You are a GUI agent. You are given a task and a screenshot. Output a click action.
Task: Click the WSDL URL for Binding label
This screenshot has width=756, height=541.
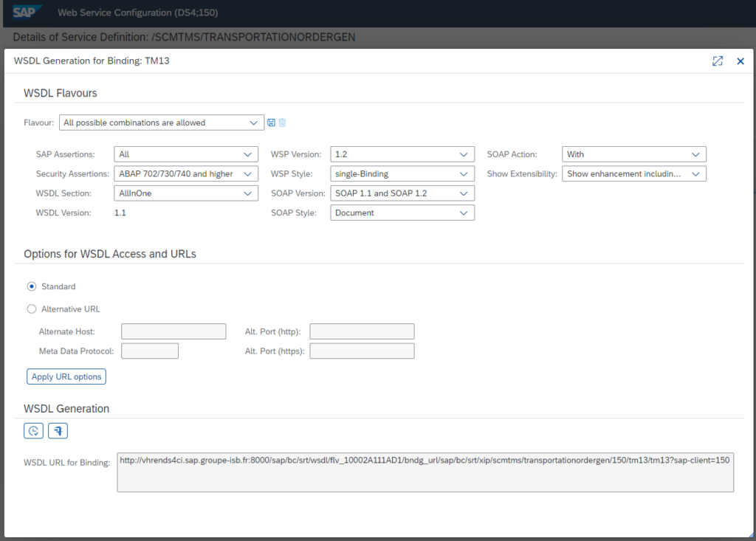tap(67, 463)
